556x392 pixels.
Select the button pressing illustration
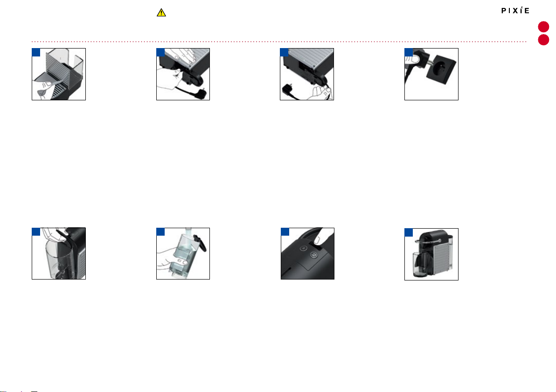click(x=307, y=254)
